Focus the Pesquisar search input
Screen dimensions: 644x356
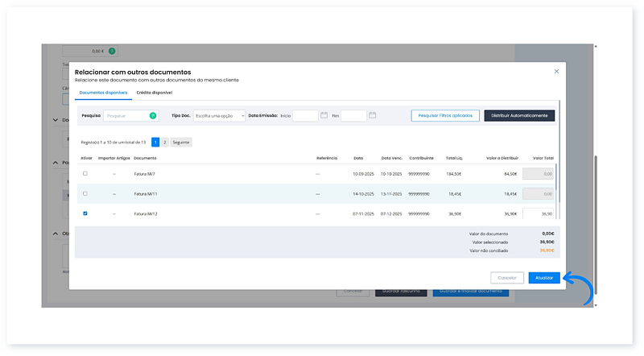coord(126,116)
